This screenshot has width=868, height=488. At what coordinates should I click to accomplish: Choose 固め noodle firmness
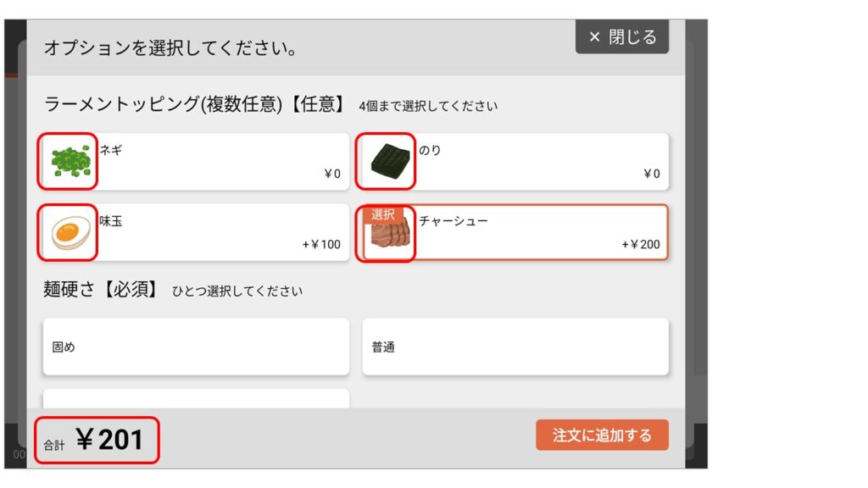point(196,347)
